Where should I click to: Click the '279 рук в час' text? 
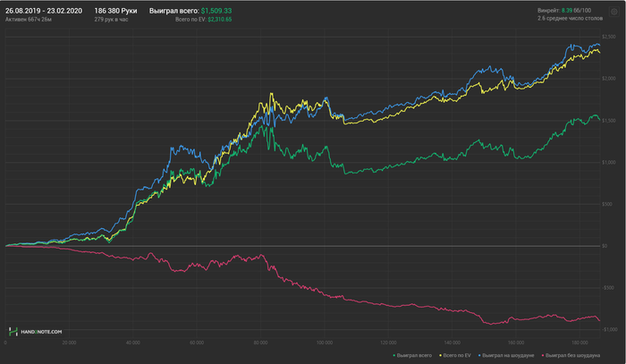tap(111, 19)
